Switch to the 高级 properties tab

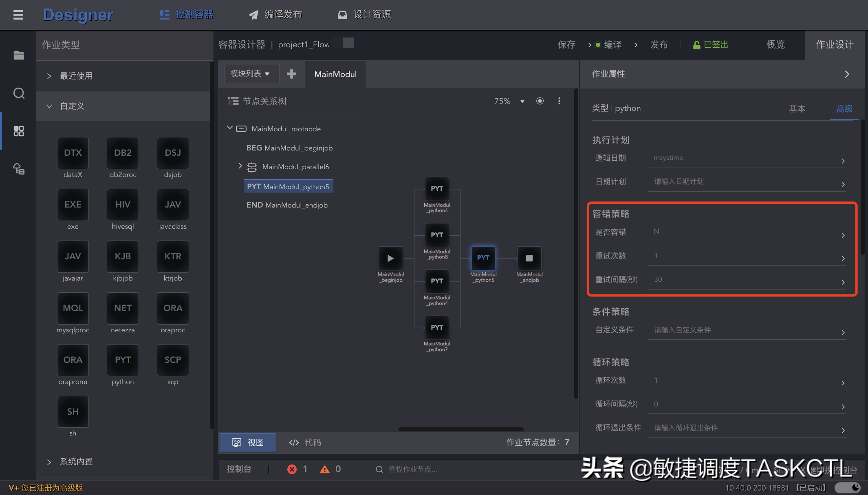point(844,109)
